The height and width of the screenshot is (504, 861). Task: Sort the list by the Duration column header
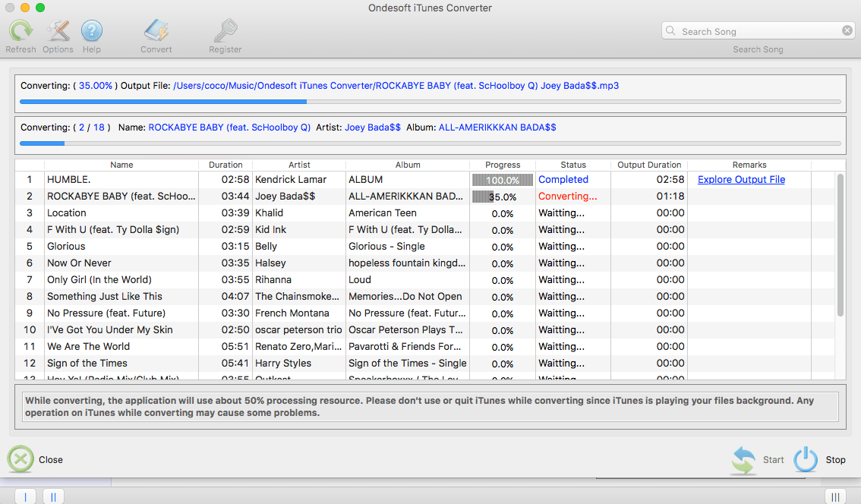click(x=225, y=165)
